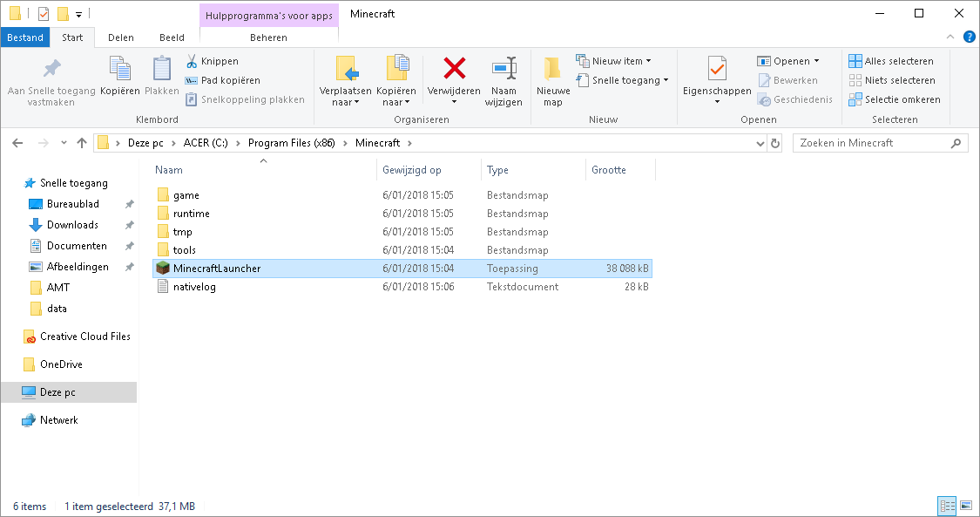Switch to details view icon in status bar
Viewport: 980px width, 517px height.
point(948,506)
